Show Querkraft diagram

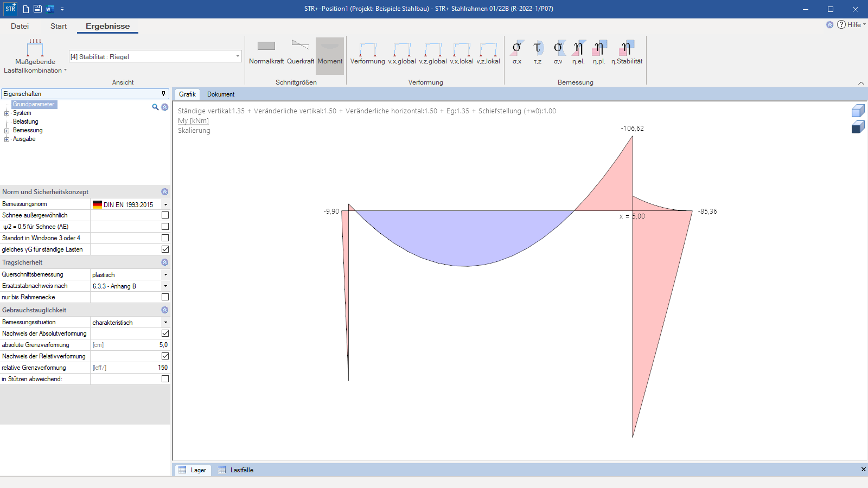301,53
